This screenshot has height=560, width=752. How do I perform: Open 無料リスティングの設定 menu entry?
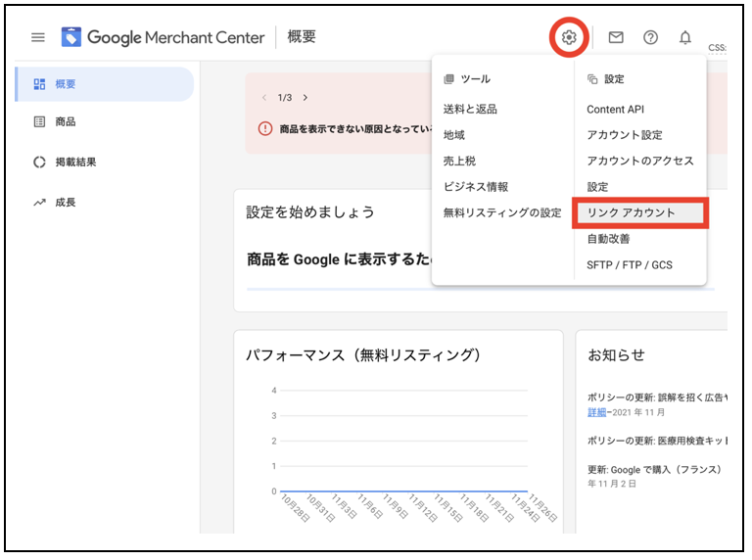pos(501,212)
